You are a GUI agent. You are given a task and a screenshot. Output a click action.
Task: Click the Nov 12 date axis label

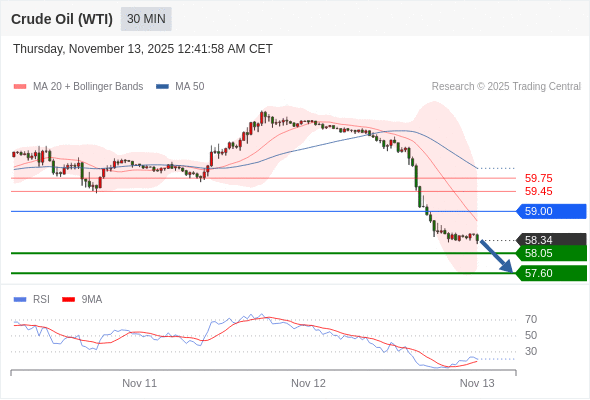[x=308, y=383]
